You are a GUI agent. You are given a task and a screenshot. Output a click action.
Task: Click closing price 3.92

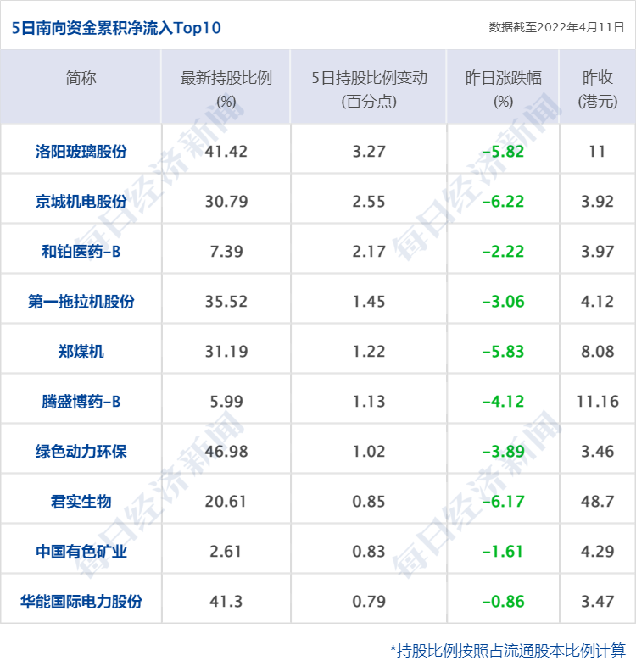click(597, 202)
